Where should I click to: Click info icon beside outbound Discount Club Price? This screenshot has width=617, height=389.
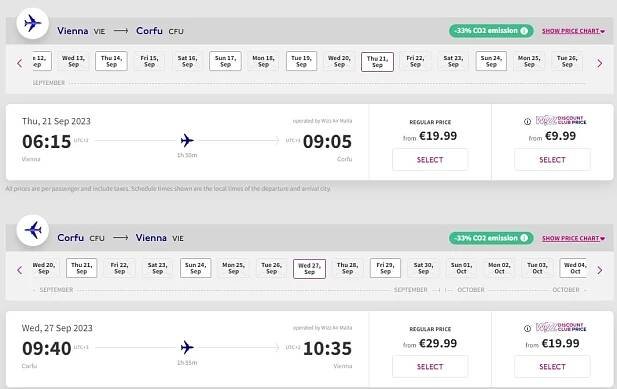click(x=527, y=122)
